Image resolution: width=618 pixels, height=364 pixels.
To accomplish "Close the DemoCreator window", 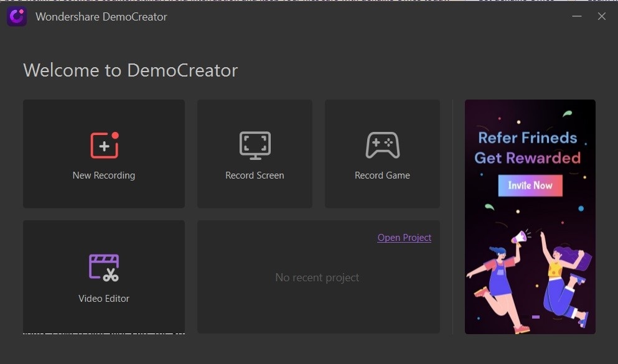I will [x=601, y=16].
